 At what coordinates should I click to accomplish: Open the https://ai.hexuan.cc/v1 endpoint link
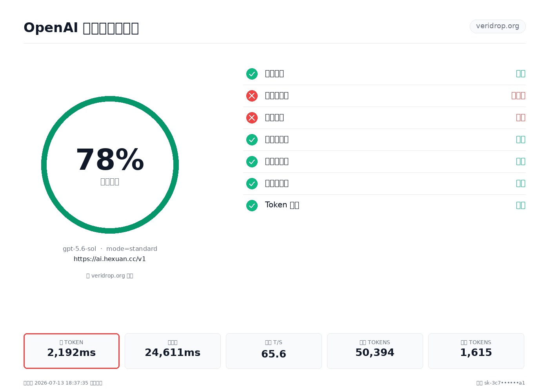click(x=110, y=259)
